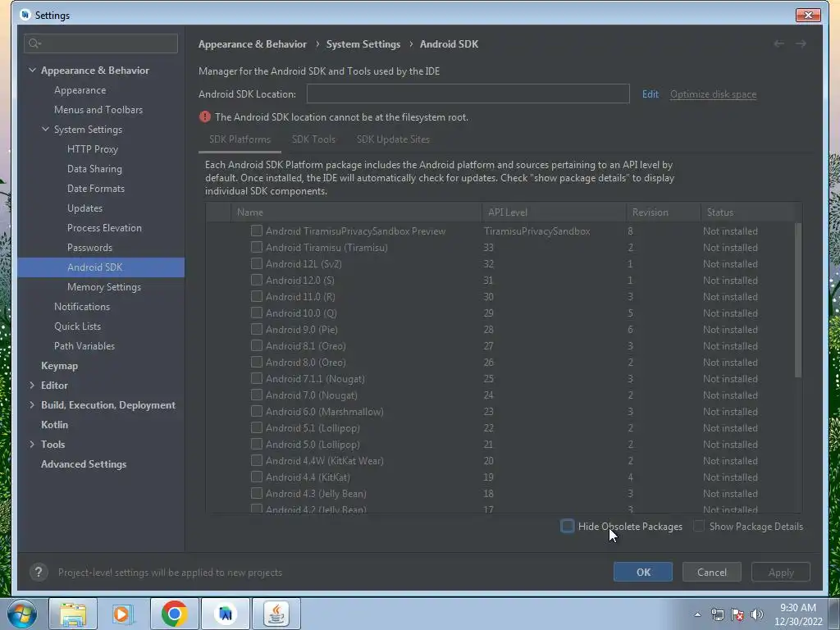Image resolution: width=840 pixels, height=630 pixels.
Task: Toggle Hide Obsolete Packages checkbox
Action: tap(568, 526)
